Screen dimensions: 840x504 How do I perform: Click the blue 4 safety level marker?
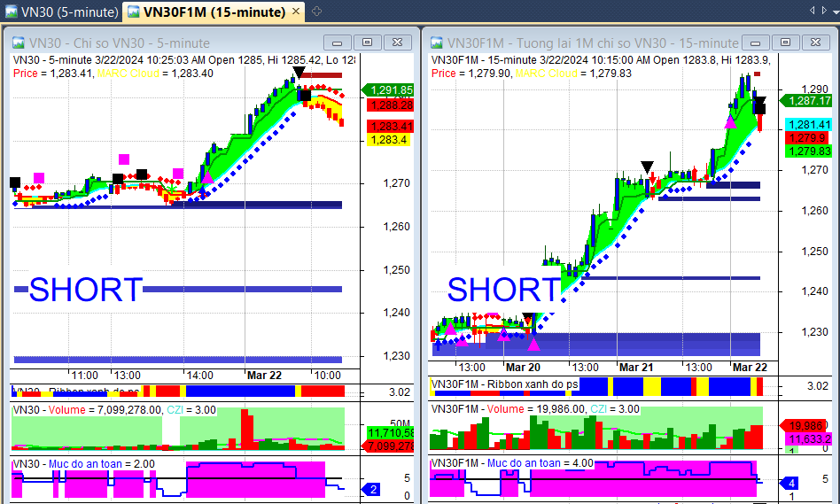click(789, 483)
